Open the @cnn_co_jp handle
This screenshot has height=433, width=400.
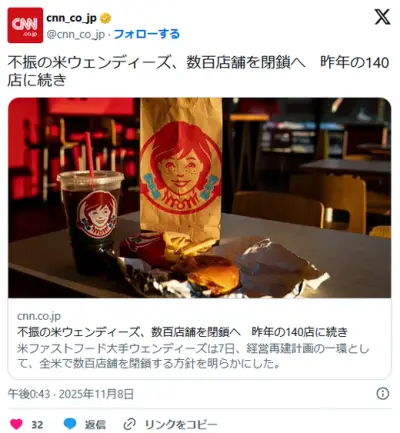pos(76,34)
